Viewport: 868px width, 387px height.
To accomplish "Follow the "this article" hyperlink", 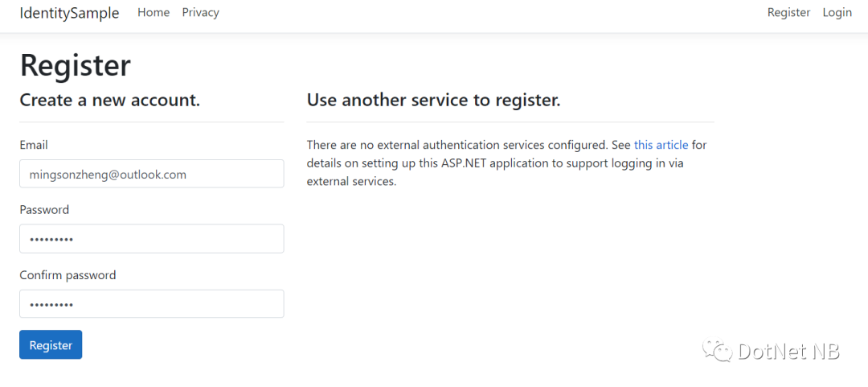I will click(661, 145).
